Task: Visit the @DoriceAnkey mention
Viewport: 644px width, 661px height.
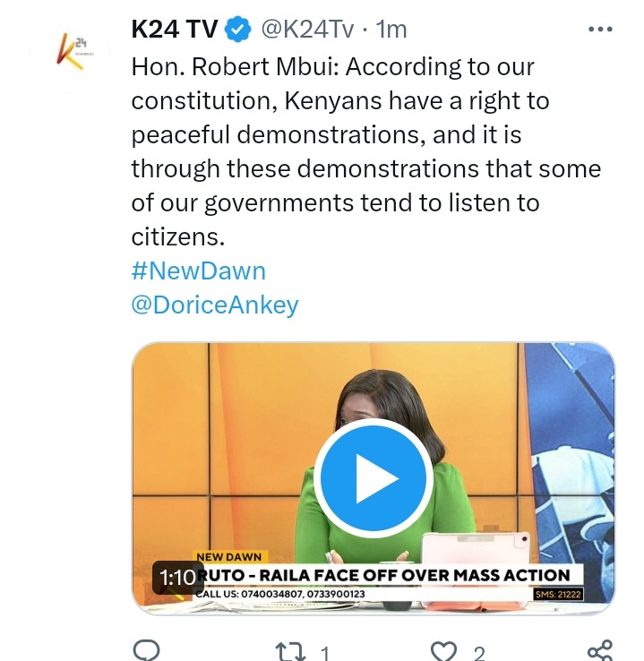Action: pyautogui.click(x=215, y=305)
